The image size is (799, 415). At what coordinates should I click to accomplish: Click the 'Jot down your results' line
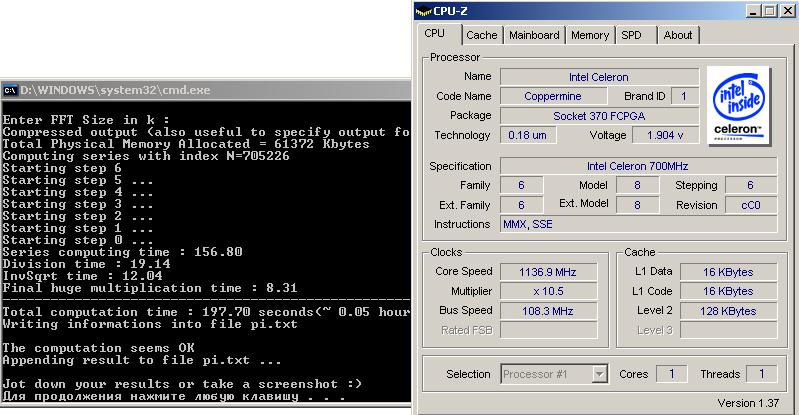[182, 384]
